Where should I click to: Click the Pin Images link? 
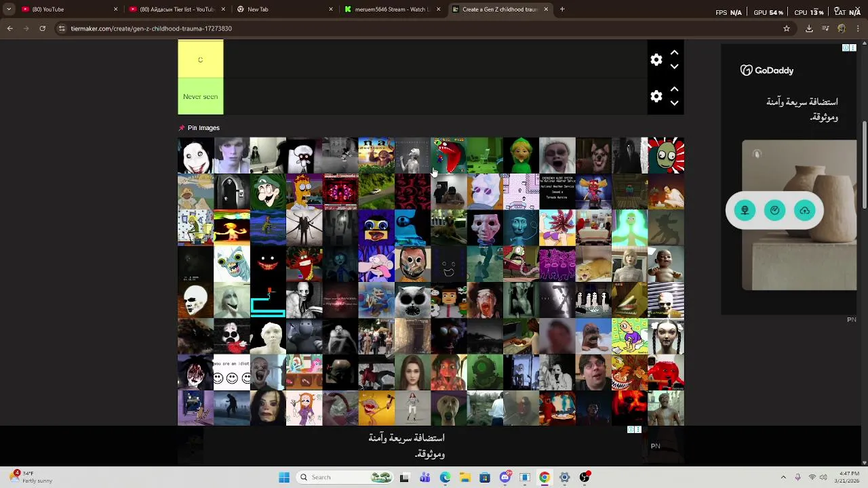pyautogui.click(x=203, y=127)
